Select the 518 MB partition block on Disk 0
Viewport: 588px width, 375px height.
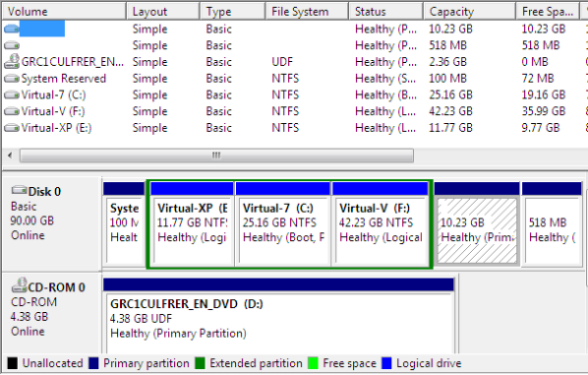coord(552,224)
